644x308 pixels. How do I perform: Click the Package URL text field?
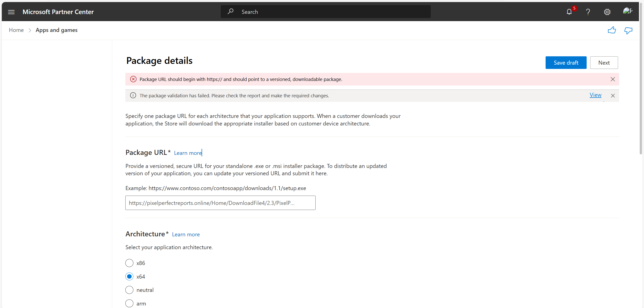220,203
